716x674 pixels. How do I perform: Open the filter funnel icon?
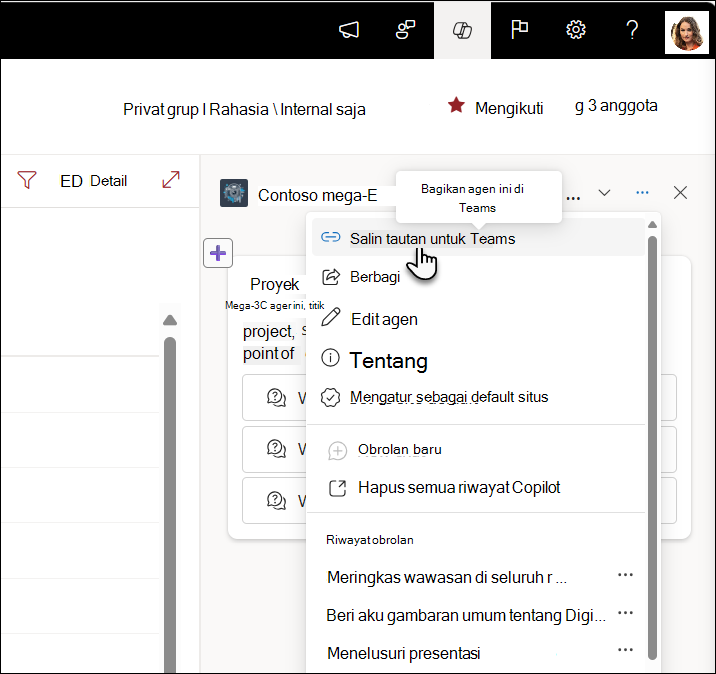[x=27, y=180]
